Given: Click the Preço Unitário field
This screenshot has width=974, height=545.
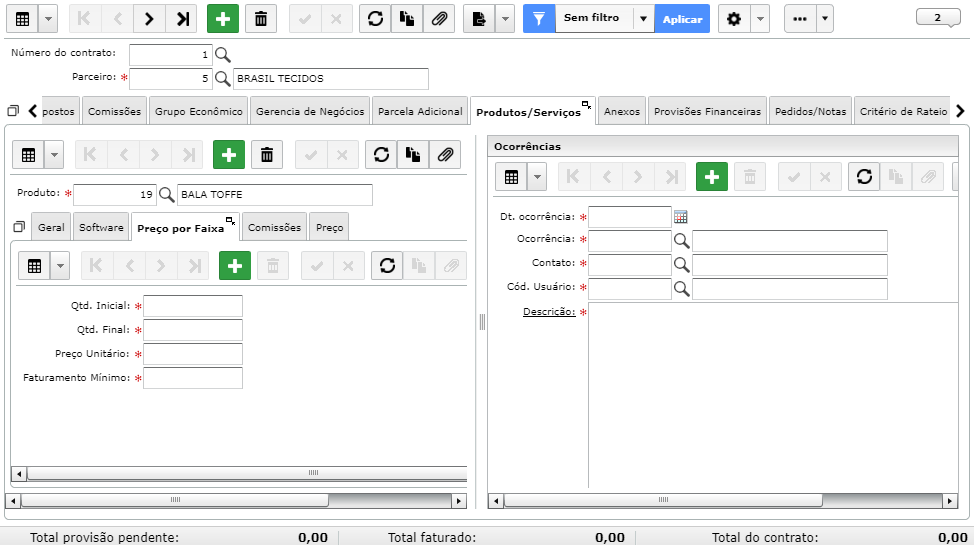Looking at the screenshot, I should tap(193, 354).
